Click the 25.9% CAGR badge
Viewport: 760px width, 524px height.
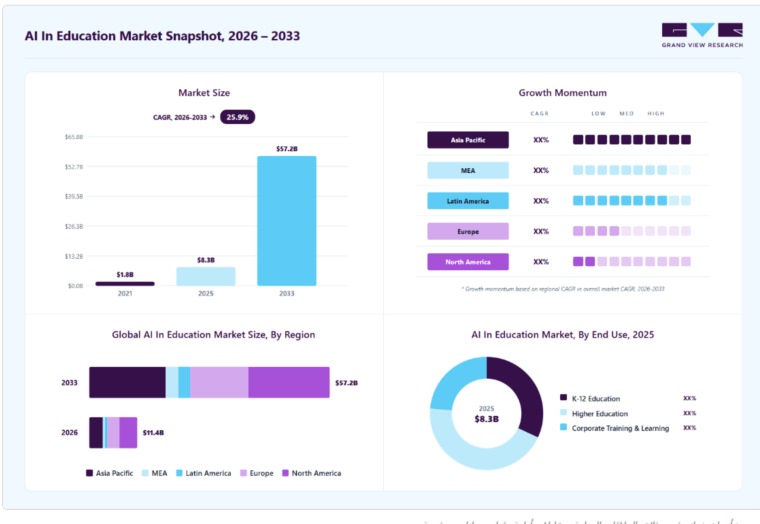pos(238,117)
